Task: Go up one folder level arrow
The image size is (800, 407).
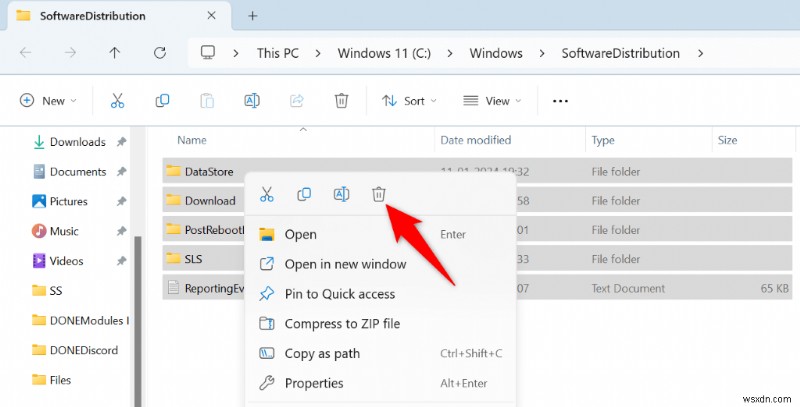Action: pyautogui.click(x=115, y=53)
